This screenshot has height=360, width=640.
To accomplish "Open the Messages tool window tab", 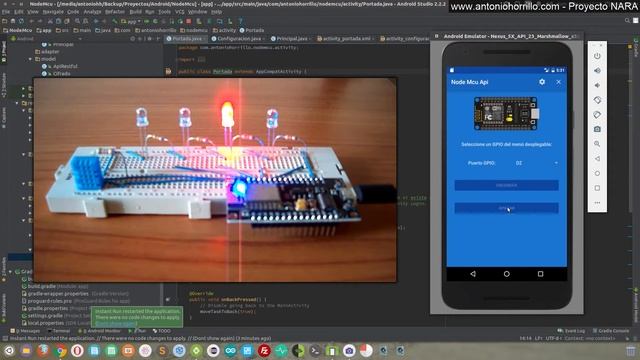I will click(25, 331).
